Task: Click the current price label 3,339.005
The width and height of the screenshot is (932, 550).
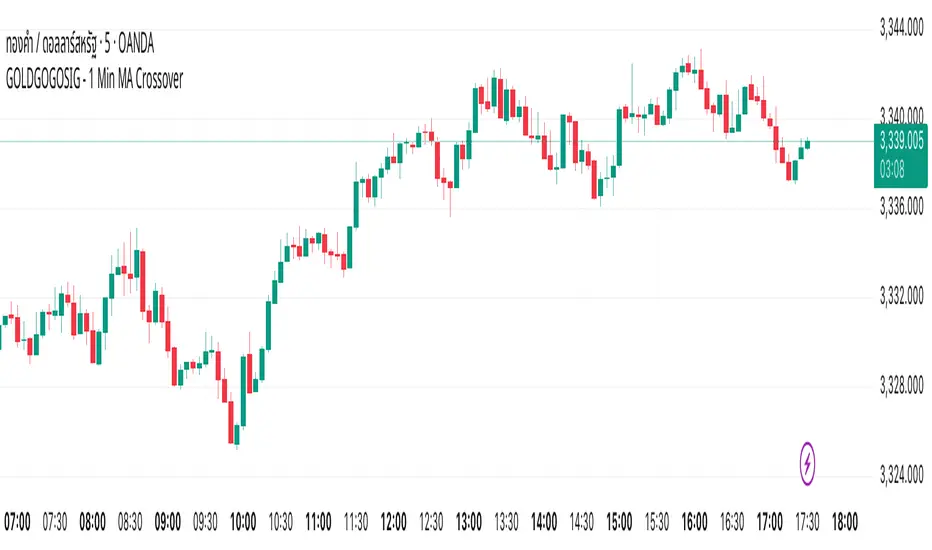Action: click(x=901, y=142)
